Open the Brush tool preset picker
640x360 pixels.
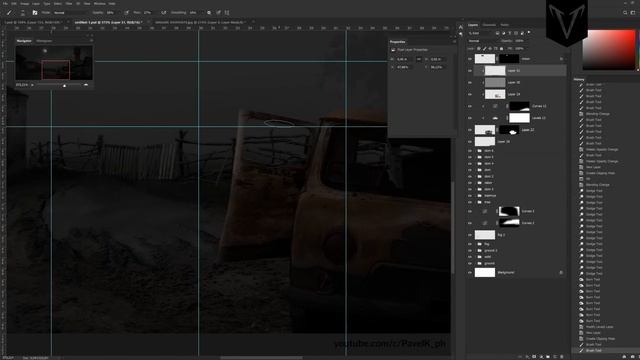pos(9,13)
